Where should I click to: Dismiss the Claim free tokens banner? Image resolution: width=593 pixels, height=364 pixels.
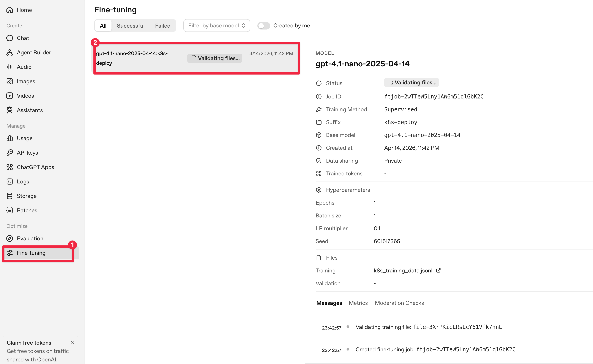73,343
